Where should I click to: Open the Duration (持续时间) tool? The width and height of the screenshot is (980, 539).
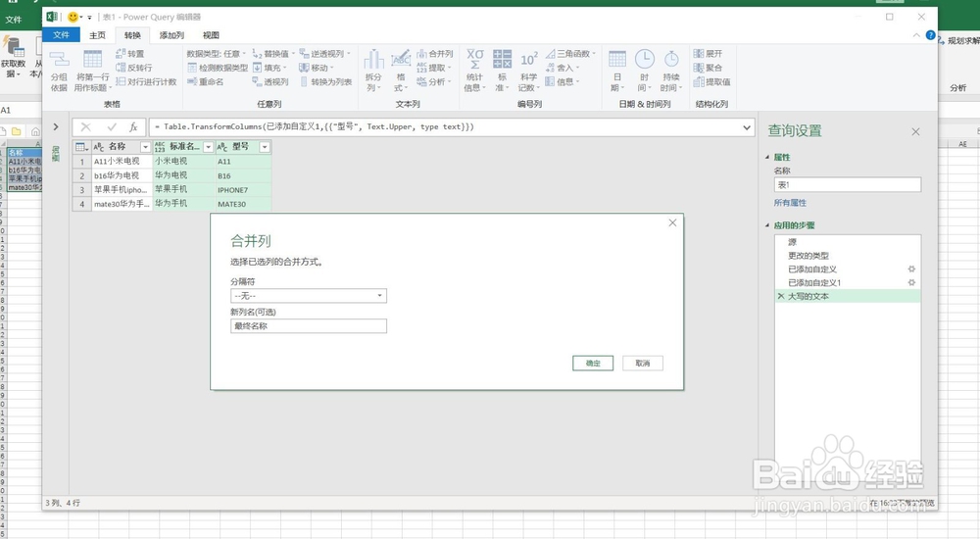[x=670, y=71]
